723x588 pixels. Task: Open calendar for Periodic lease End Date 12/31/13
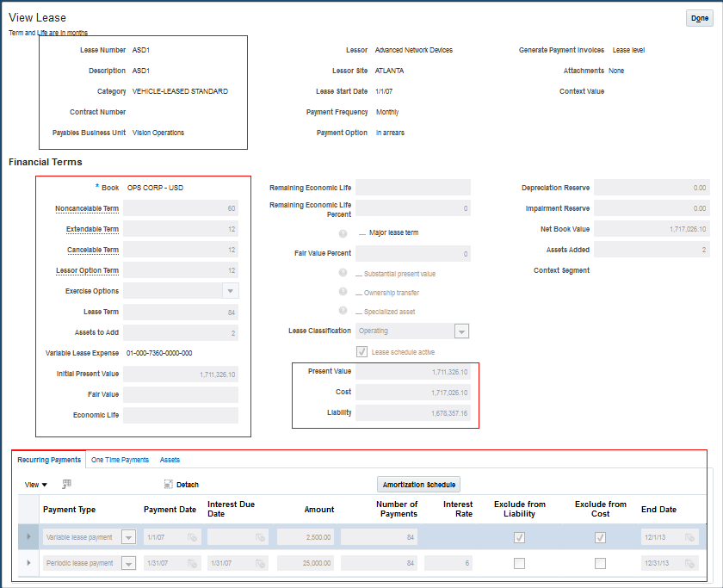click(x=689, y=563)
